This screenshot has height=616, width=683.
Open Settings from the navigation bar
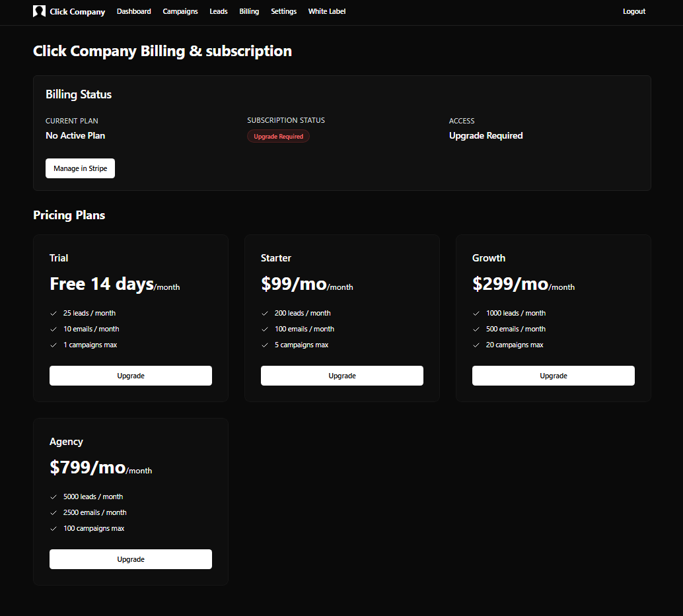pos(283,11)
